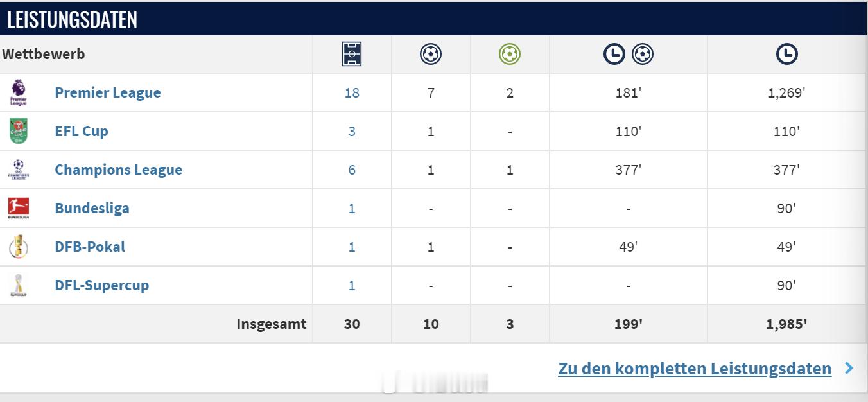This screenshot has width=868, height=402.
Task: Open Premier League appearances count 18
Action: [352, 92]
